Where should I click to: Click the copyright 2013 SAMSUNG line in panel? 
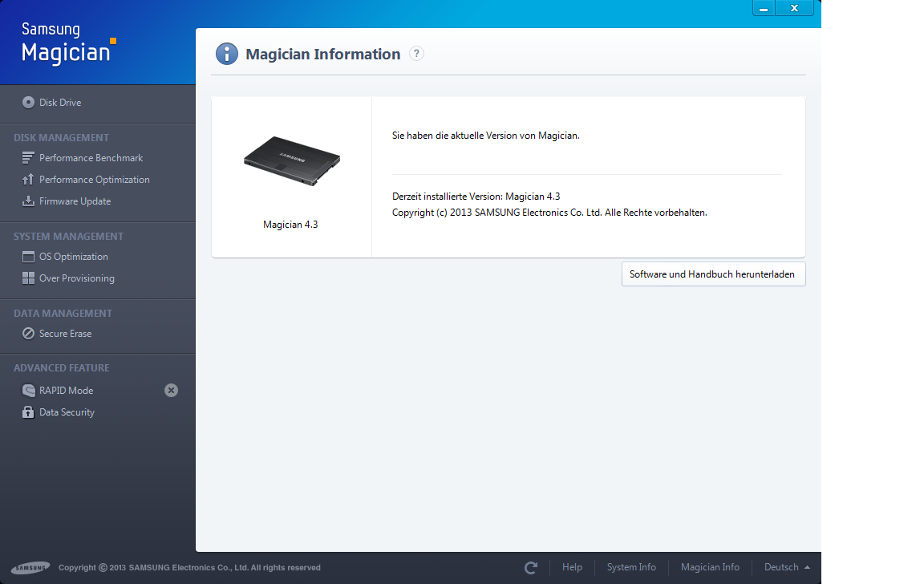[549, 212]
